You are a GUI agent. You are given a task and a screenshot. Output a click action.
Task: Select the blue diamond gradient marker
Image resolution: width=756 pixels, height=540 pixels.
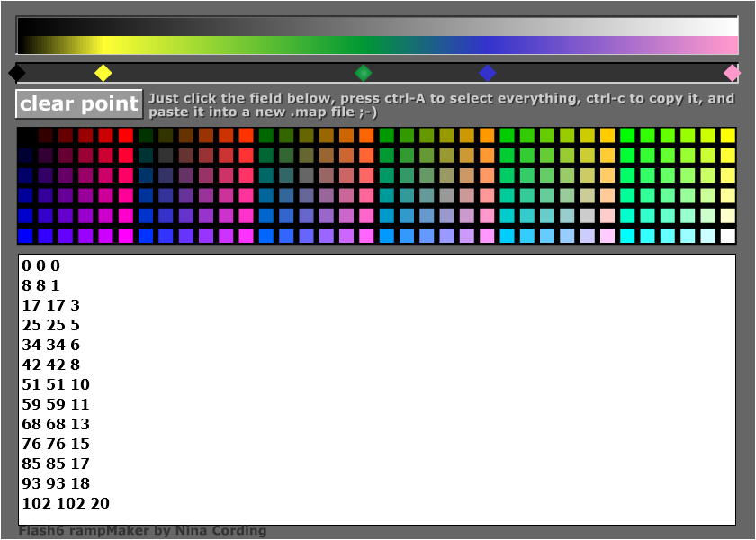(487, 73)
